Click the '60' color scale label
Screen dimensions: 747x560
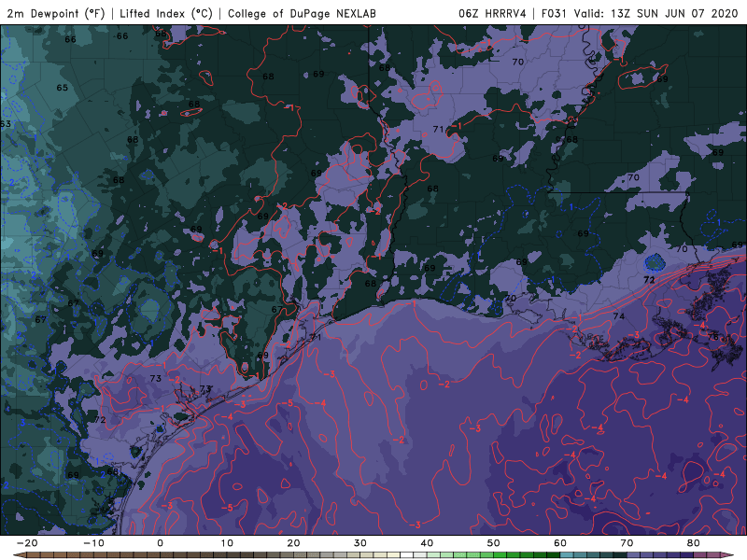(560, 543)
